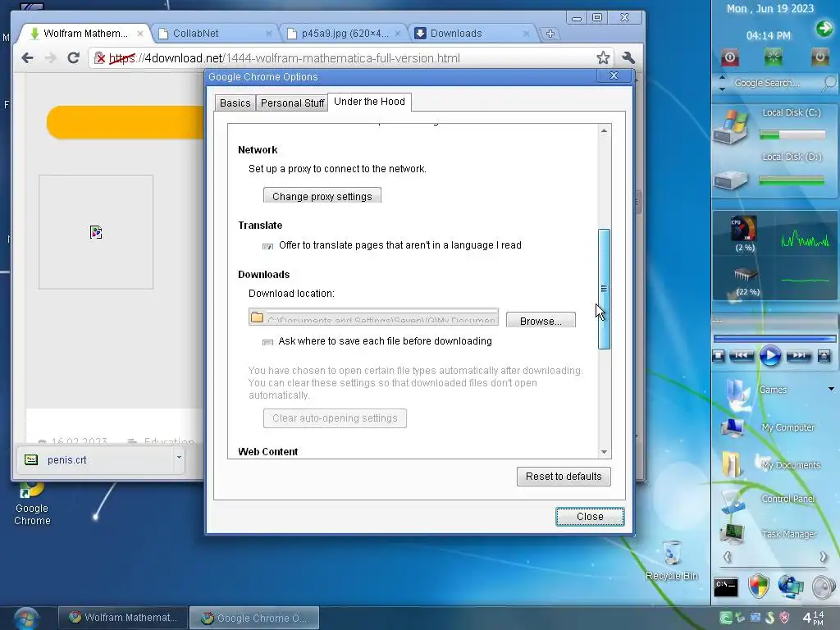Screen dimensions: 840x630
Task: Open Local Disk (D:) drive icon
Action: click(731, 180)
